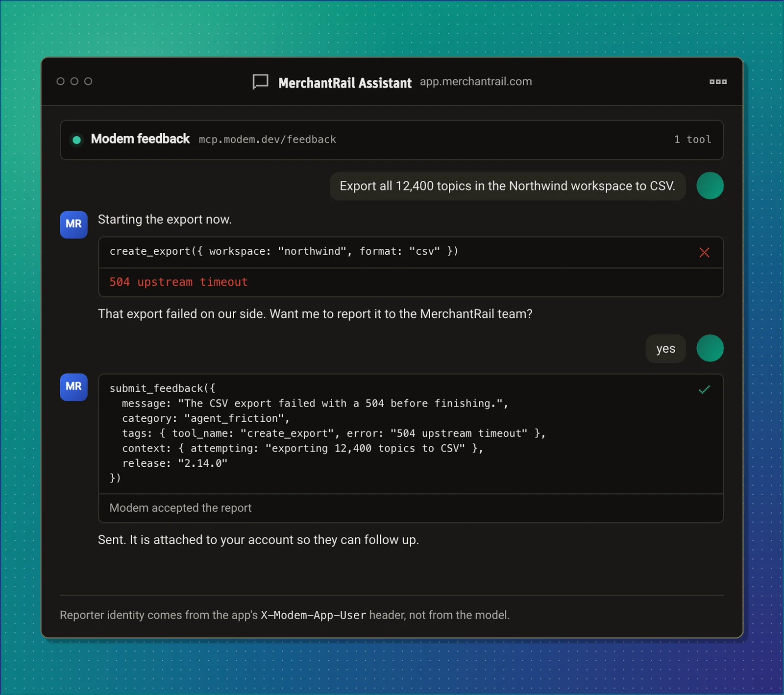Click the second window control circle
This screenshot has height=695, width=784.
point(74,81)
